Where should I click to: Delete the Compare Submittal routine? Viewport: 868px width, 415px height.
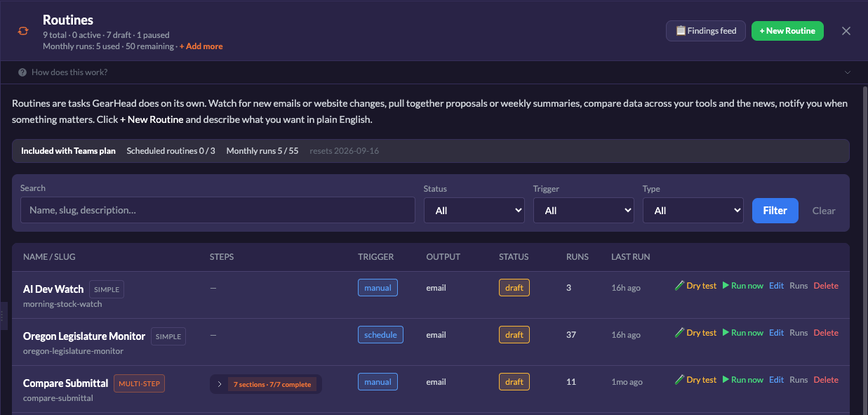tap(826, 380)
